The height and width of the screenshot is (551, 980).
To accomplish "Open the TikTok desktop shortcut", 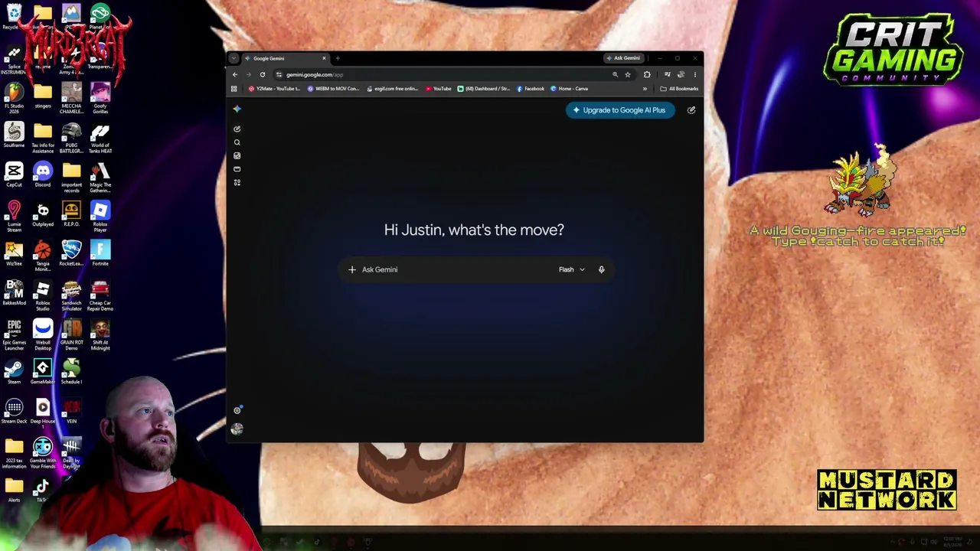I will [42, 490].
